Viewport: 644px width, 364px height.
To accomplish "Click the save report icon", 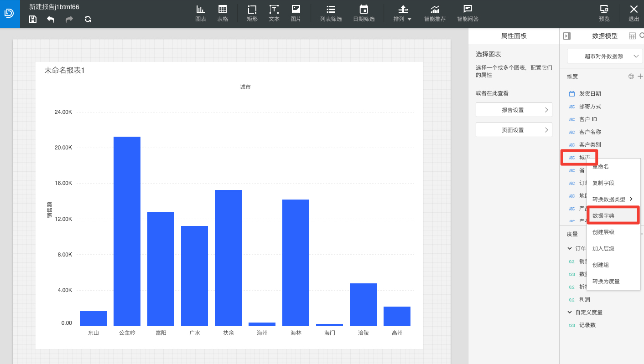I will point(33,19).
